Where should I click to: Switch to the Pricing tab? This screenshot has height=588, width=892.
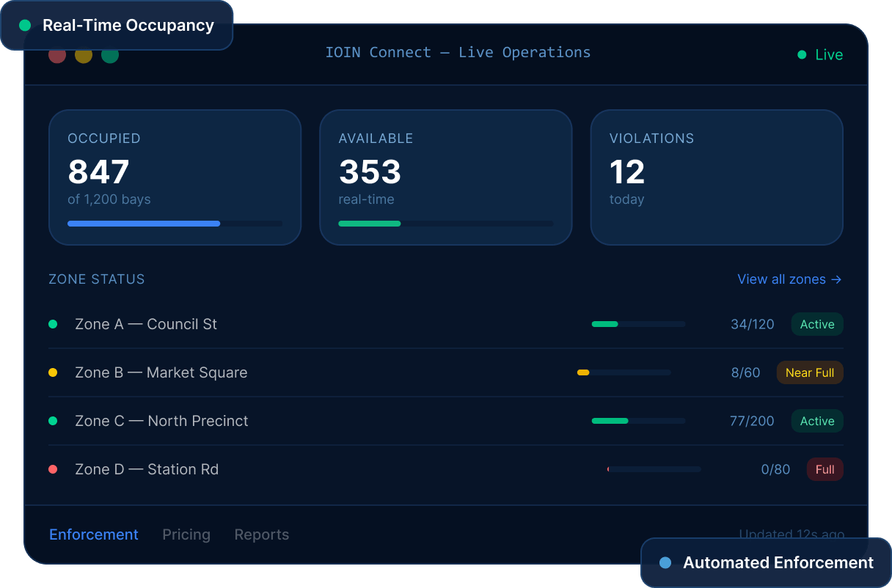point(186,534)
